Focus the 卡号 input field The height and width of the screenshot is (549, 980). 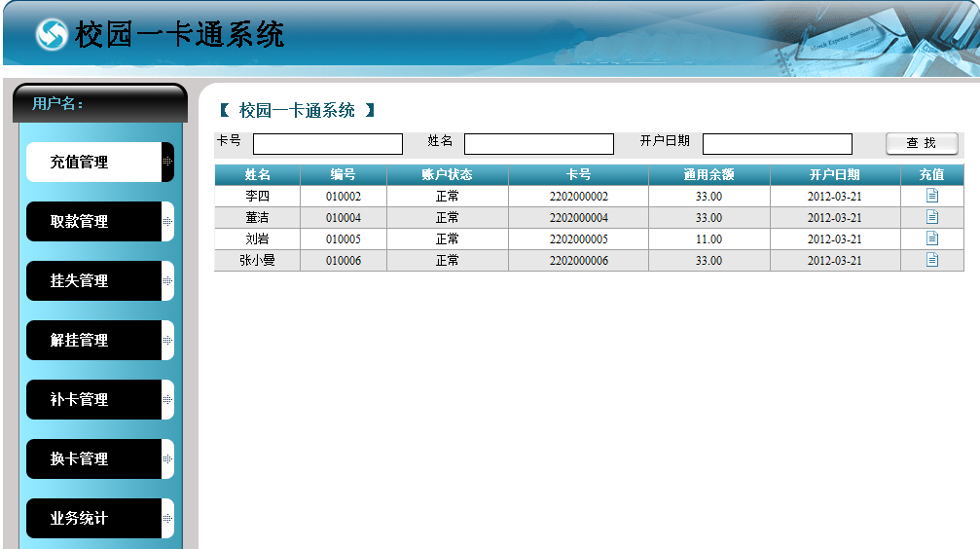click(x=328, y=144)
